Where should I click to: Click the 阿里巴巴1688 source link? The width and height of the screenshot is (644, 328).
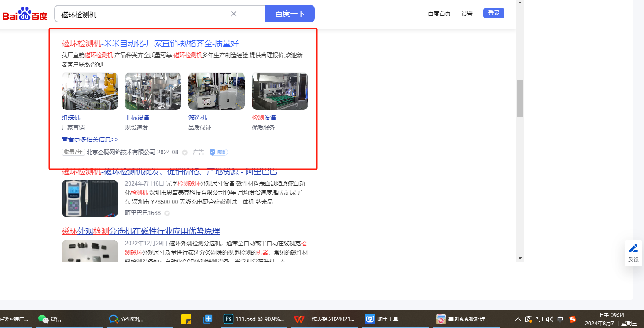pos(143,213)
